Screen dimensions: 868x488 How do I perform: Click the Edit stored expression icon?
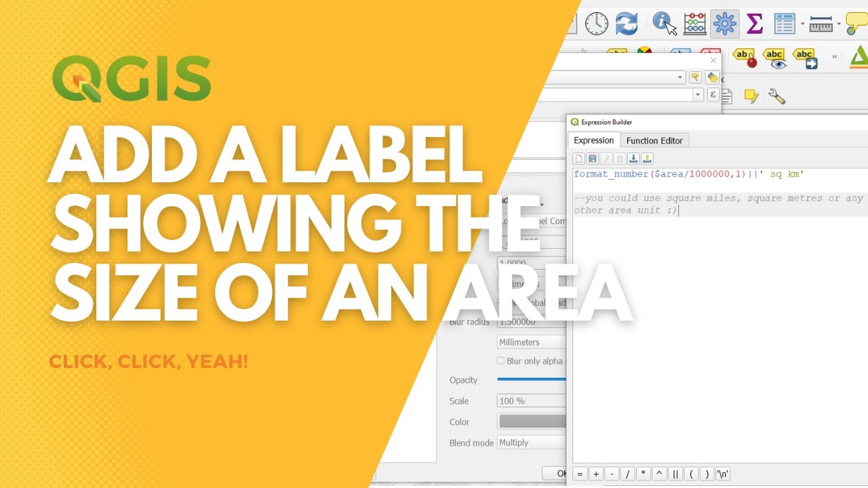[x=606, y=159]
